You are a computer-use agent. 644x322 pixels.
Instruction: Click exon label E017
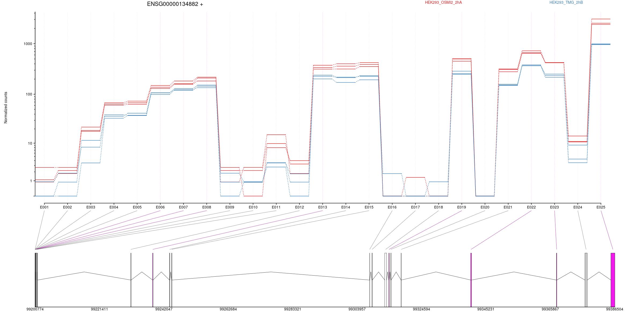coord(415,207)
